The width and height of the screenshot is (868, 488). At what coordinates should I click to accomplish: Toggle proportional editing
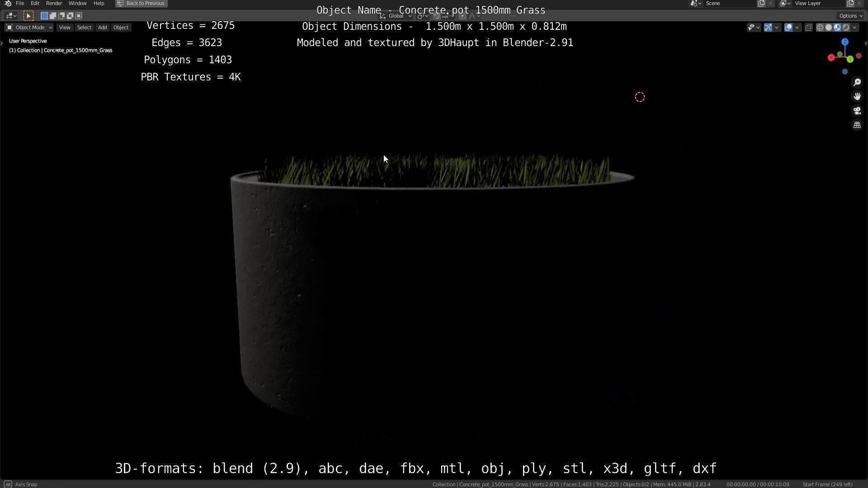tap(462, 16)
